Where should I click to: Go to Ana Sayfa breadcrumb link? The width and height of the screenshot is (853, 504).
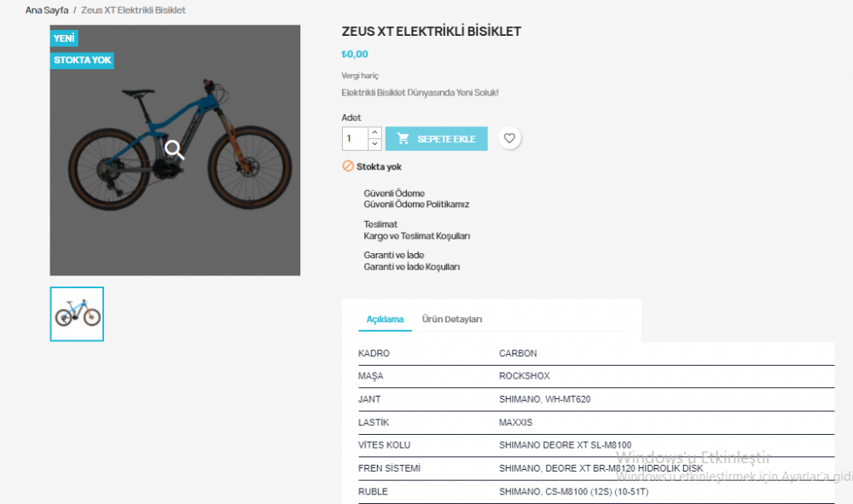tap(47, 10)
